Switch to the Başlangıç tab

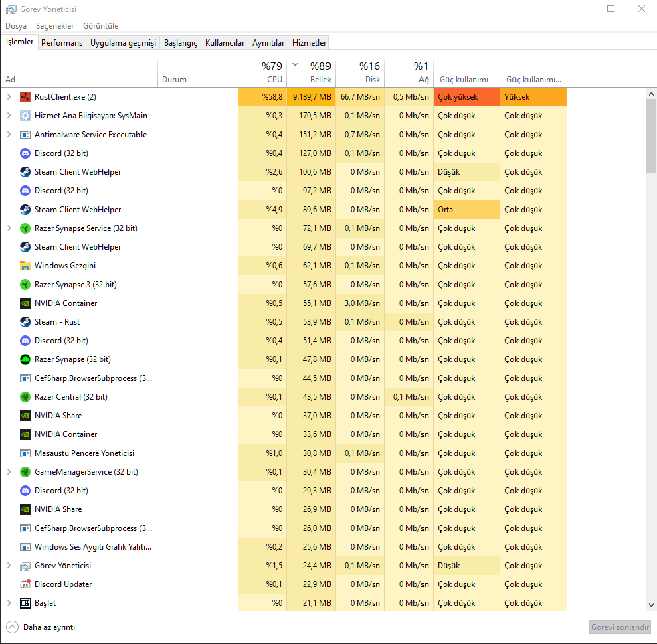tap(181, 43)
